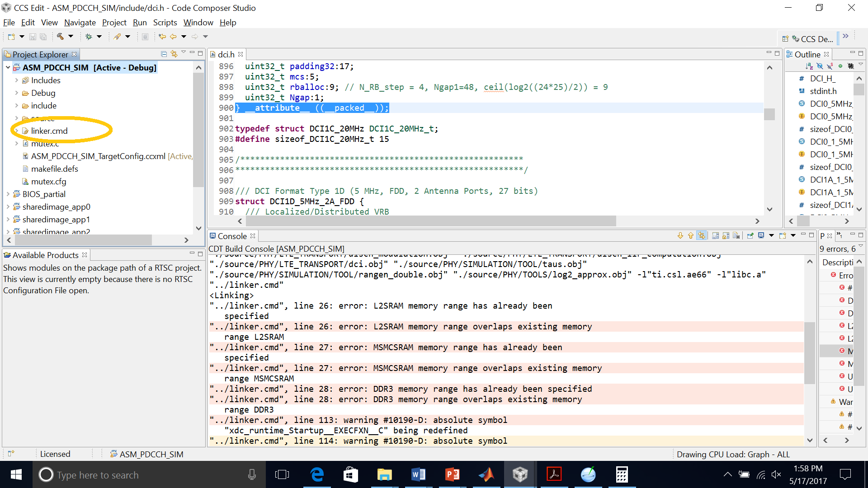Close the Available Products view
This screenshot has width=868, height=488.
[85, 255]
